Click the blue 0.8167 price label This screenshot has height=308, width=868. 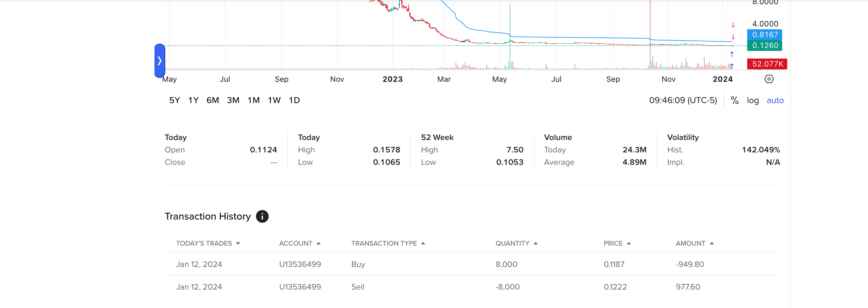tap(764, 35)
